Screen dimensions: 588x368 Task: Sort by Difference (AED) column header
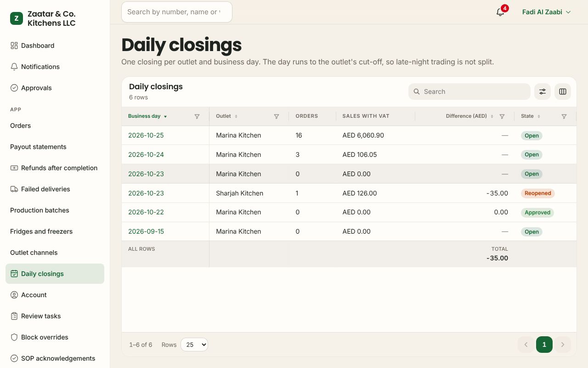click(x=469, y=116)
